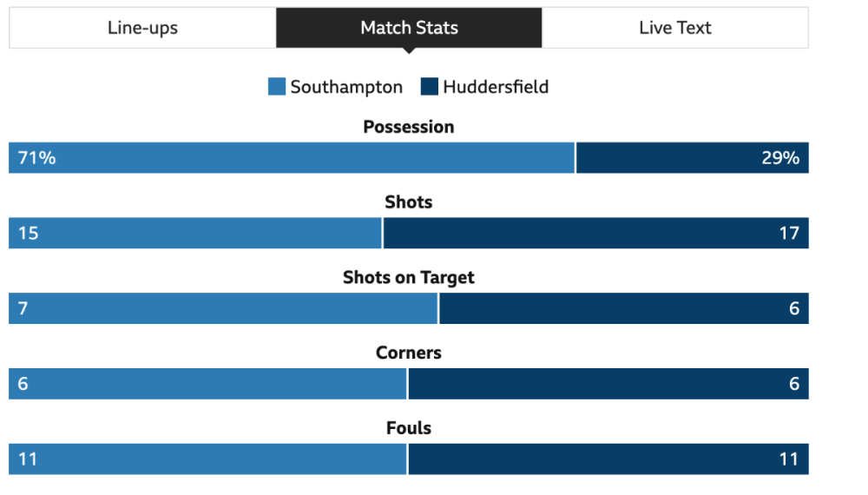Select Southampton's 15 shots bar
Screen dimensions: 868x495
(195, 234)
